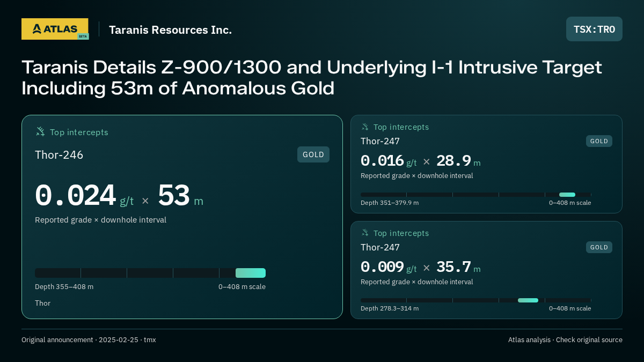
Task: Click the highlighted 355–408 m depth bar segment
Action: coord(251,273)
